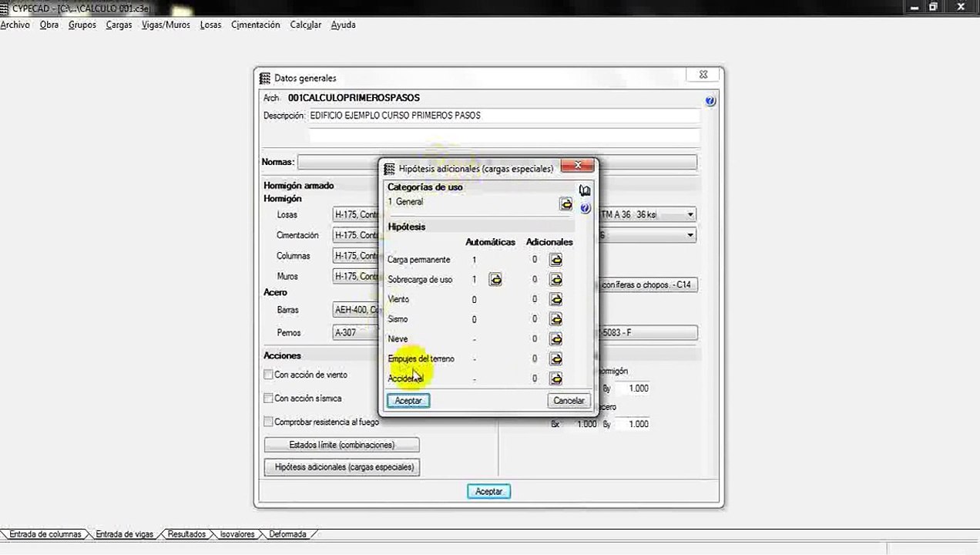Viewport: 980px width, 555px height.
Task: Open the Calcular menu
Action: (306, 25)
